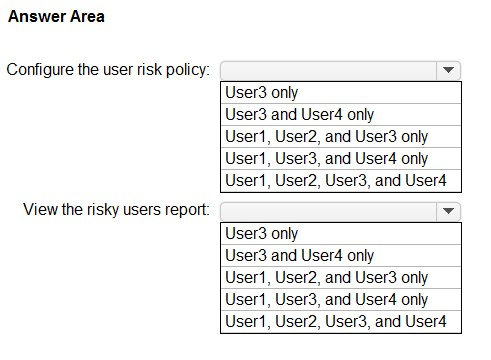
Task: Pick "User1, User2, User3, and User4" for risk policy
Action: pyautogui.click(x=341, y=181)
